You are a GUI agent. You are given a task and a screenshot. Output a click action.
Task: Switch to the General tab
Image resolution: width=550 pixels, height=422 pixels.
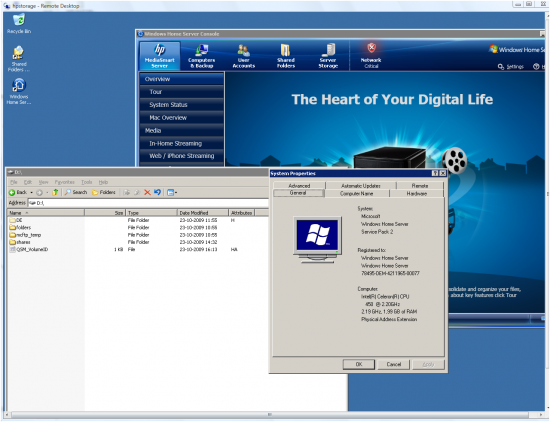pyautogui.click(x=298, y=193)
